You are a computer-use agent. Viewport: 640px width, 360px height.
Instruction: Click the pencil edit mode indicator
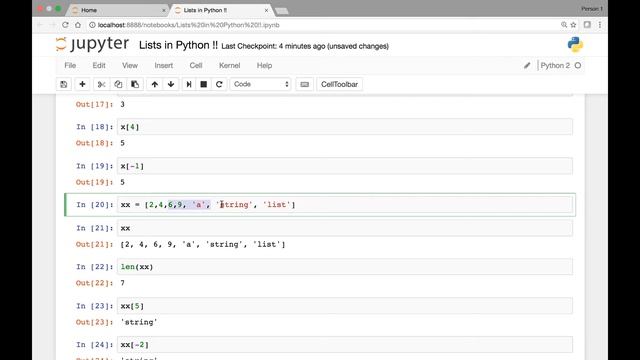coord(527,65)
